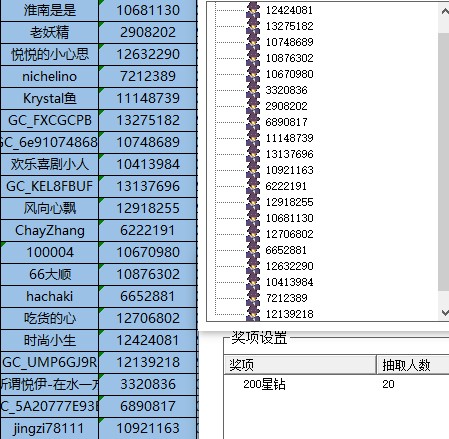Select spreadsheet cell 12424081 next to 时尚小生
The height and width of the screenshot is (439, 449).
(148, 340)
